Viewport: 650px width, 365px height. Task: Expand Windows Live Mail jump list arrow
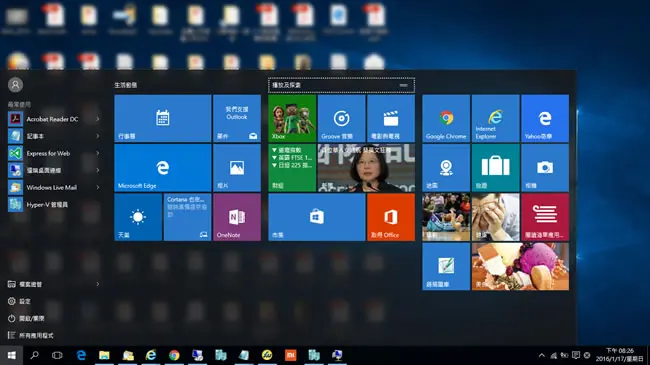(98, 187)
